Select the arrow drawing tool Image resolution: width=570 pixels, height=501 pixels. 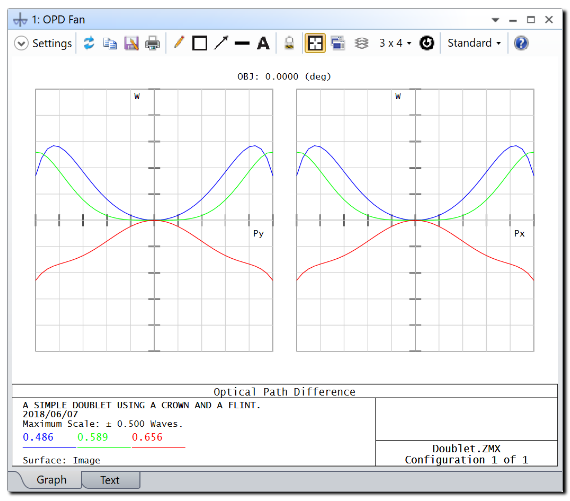click(x=221, y=43)
